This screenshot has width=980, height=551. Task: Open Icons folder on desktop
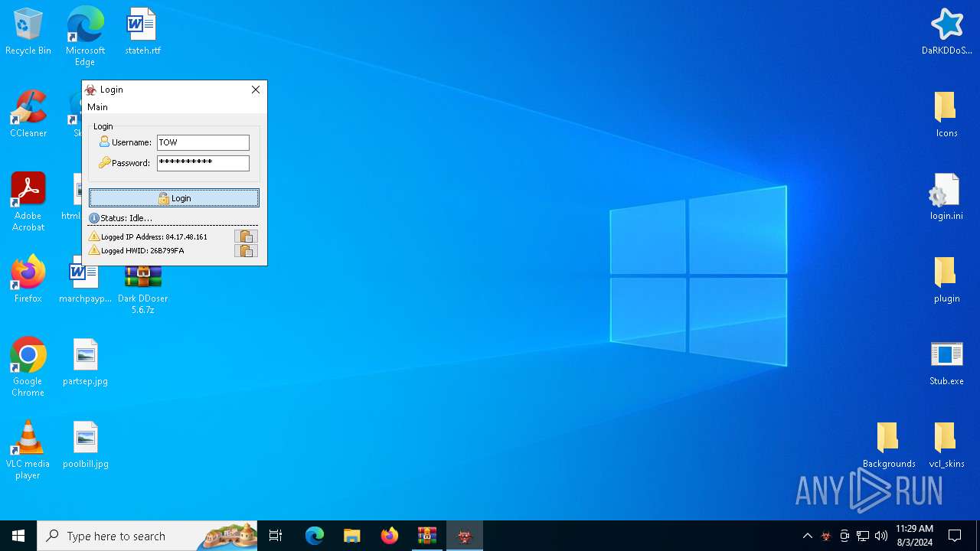(x=946, y=113)
